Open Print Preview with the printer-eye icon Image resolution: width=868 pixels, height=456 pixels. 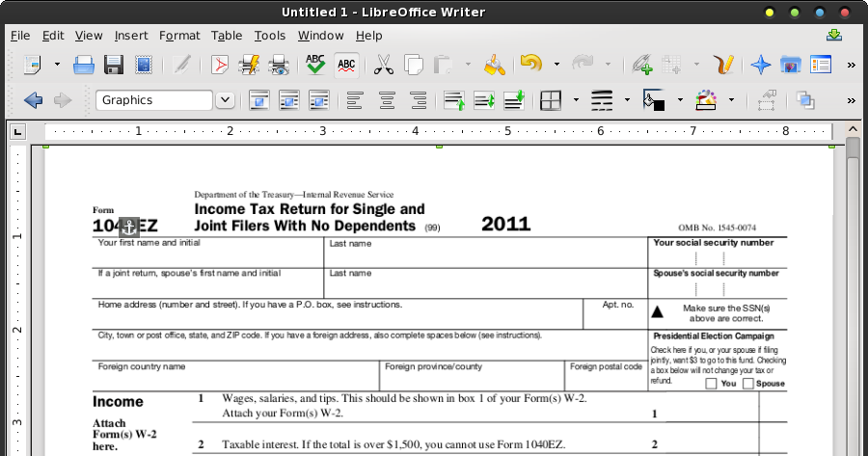click(279, 65)
